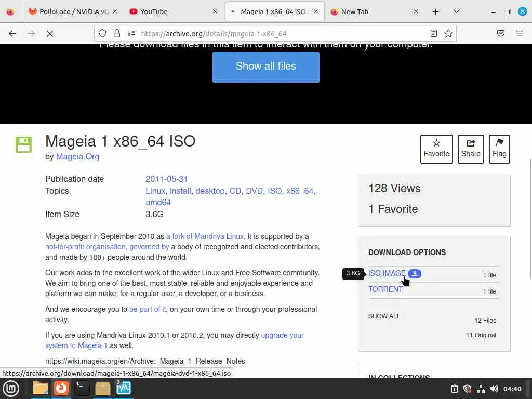
Task: Open Save to Pocket icon
Action: pos(501,33)
